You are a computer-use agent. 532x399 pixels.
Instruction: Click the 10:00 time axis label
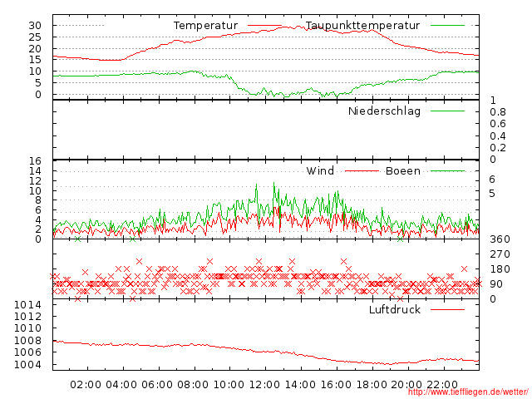pos(229,385)
